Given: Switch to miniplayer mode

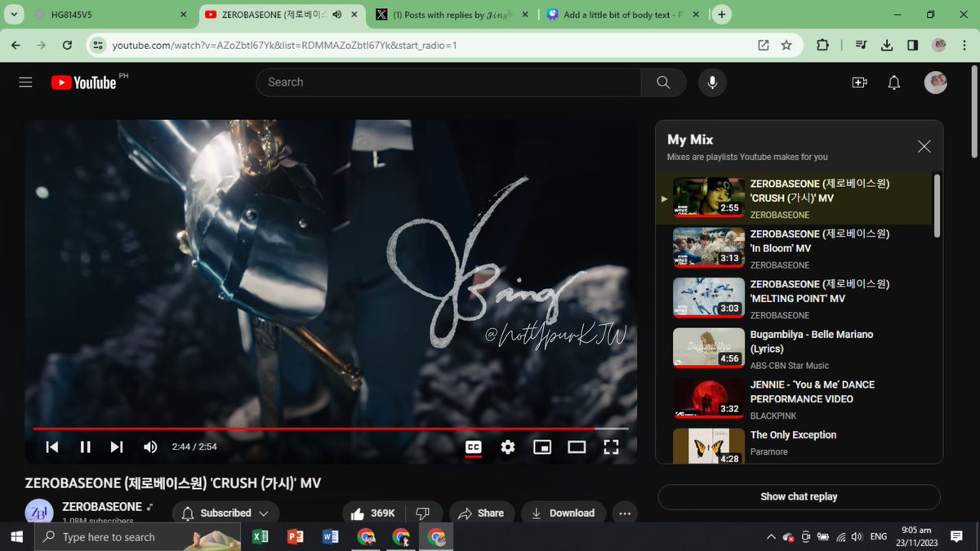Looking at the screenshot, I should click(542, 447).
